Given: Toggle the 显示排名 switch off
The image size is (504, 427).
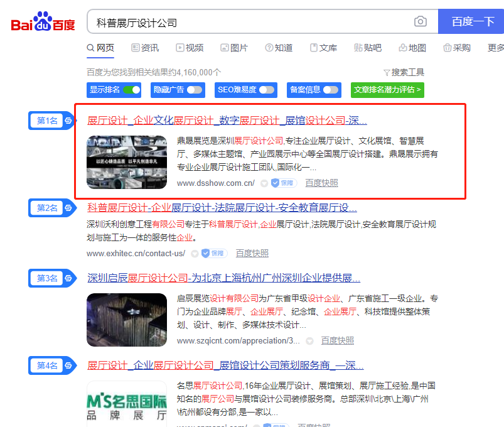Looking at the screenshot, I should coord(132,90).
